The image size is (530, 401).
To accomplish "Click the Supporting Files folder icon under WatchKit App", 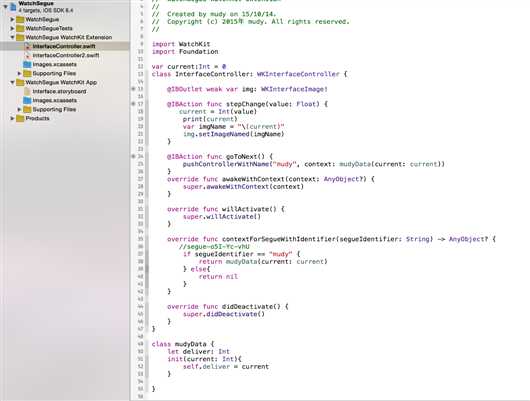I will pos(27,109).
